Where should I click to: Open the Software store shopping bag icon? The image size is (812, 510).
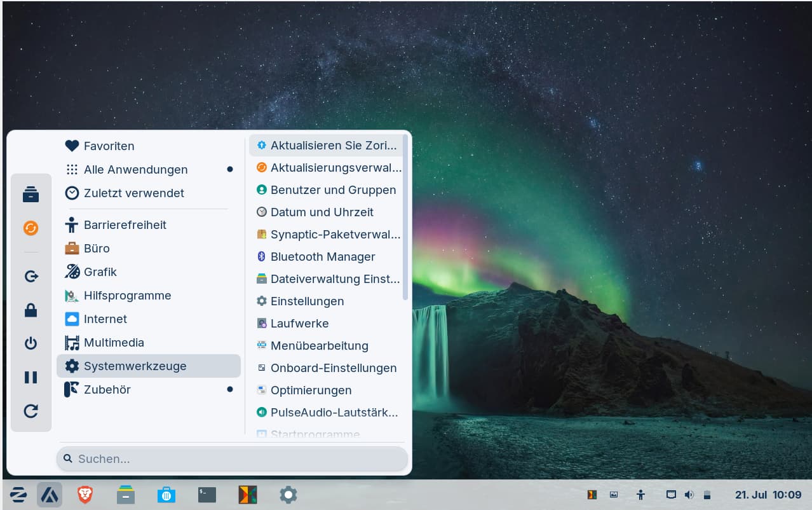point(166,494)
